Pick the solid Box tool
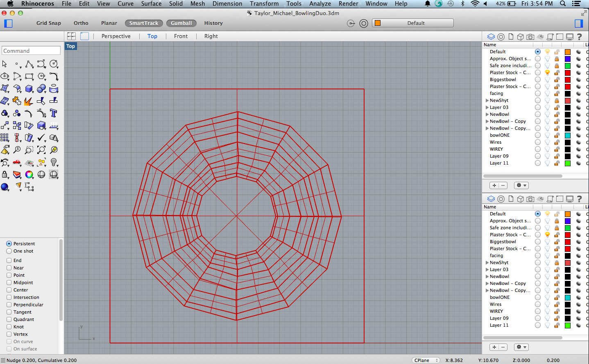The image size is (589, 364). (x=29, y=88)
